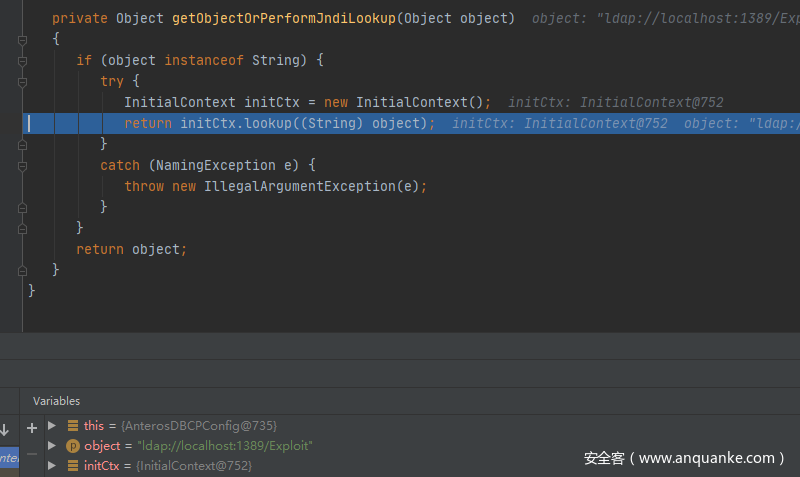The height and width of the screenshot is (477, 800).
Task: Click the minus icon to remove a watch
Action: coord(32,453)
